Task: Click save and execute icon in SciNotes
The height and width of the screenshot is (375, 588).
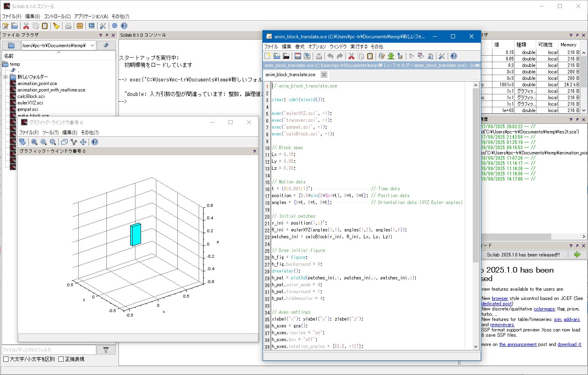Action: coord(421,56)
